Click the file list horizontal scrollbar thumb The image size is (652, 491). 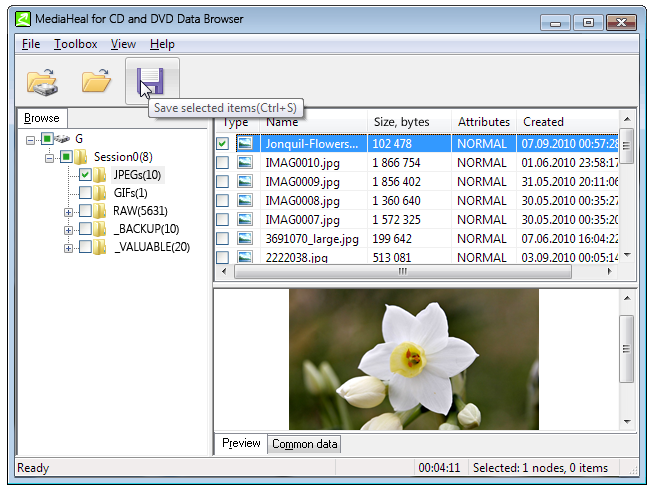click(402, 271)
